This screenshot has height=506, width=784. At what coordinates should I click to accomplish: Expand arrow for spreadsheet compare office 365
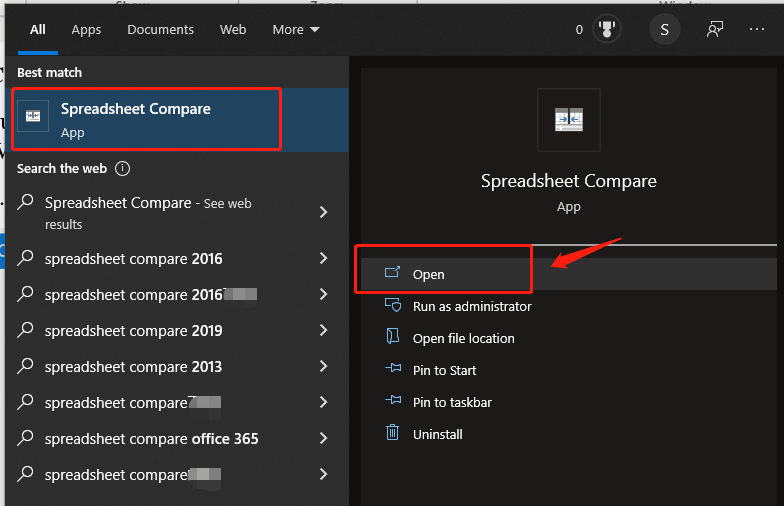tap(323, 438)
